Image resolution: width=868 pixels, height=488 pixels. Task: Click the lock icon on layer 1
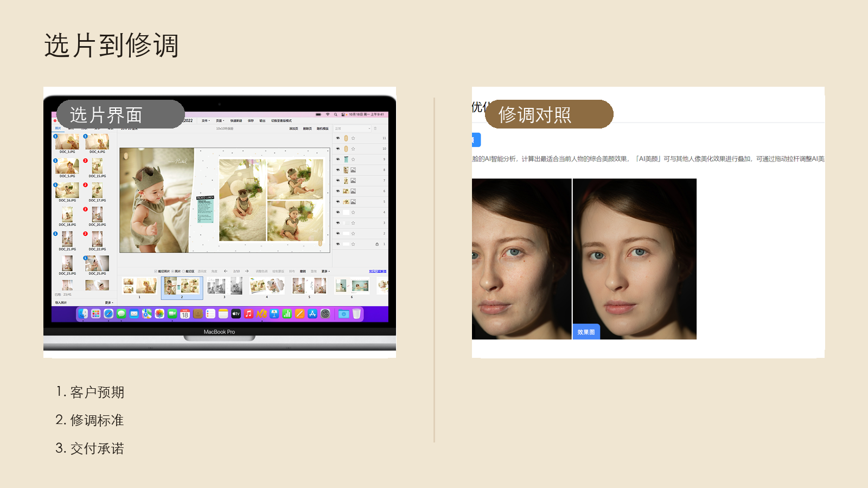coord(377,244)
